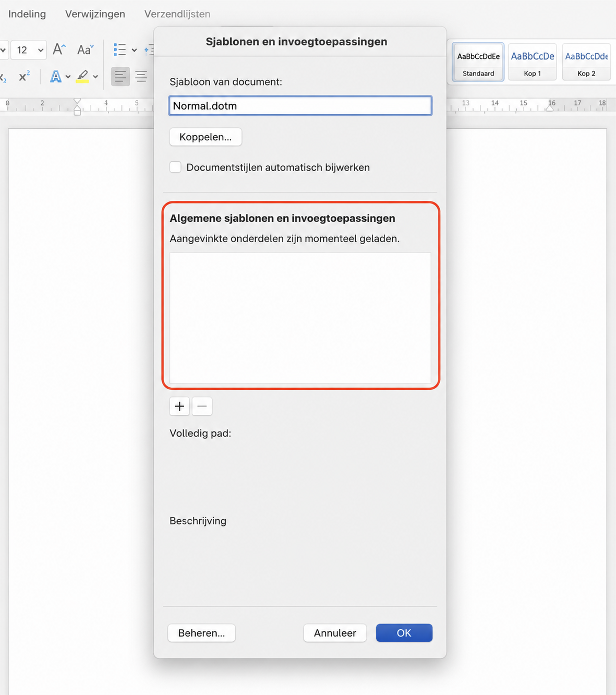Click 'Aangevinkte onderdelen zijn momenteel geladen.' text
616x695 pixels.
click(x=285, y=239)
